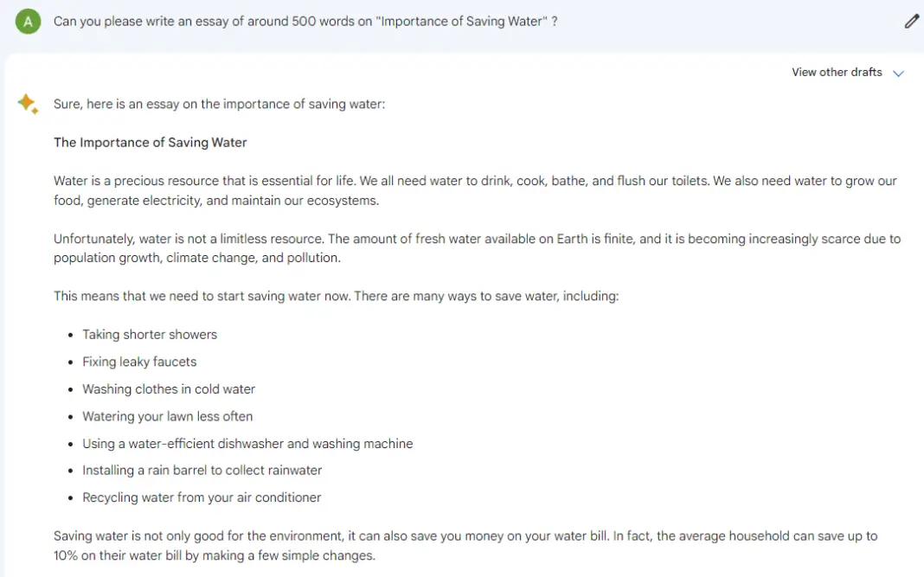Click the bullet Recycling air conditioner water

202,497
